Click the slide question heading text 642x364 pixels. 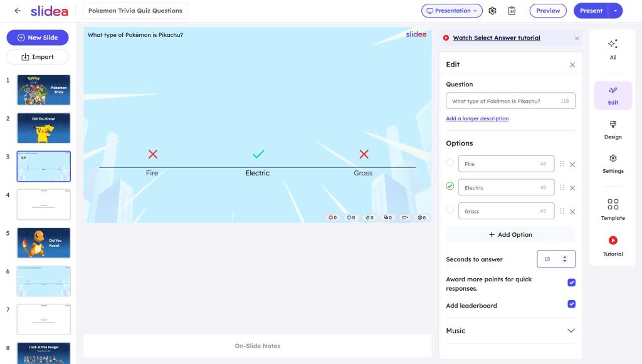click(x=135, y=35)
